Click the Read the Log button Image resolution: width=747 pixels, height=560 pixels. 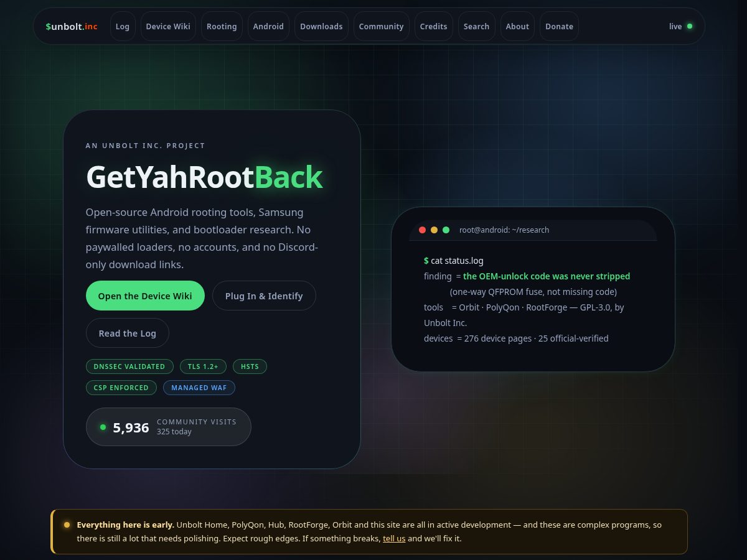(x=128, y=333)
